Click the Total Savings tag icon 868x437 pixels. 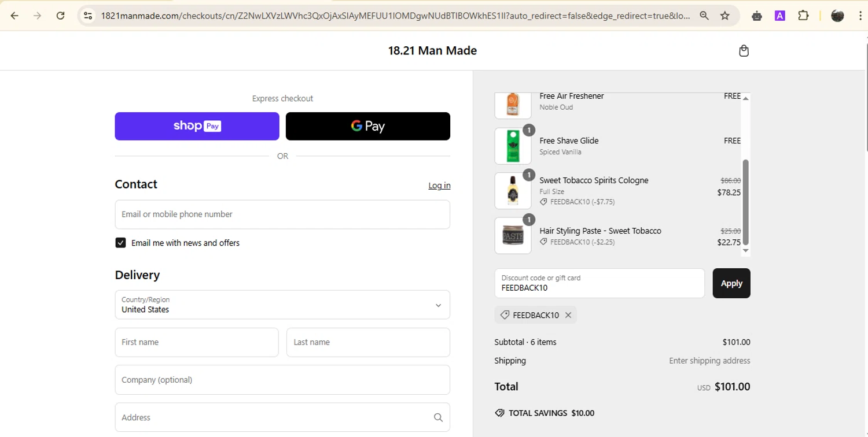[499, 413]
